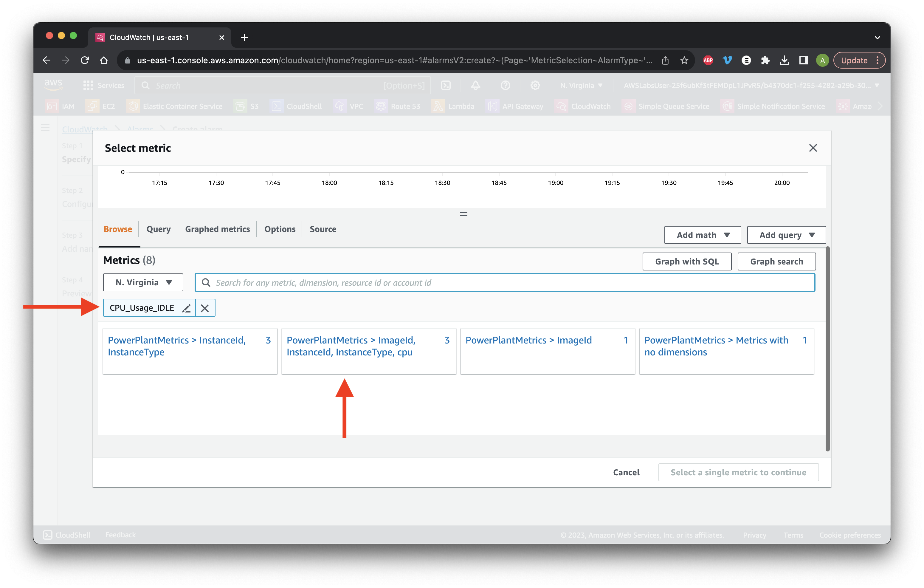Viewport: 924px width, 588px height.
Task: Open the N. Virginia region selector in Metrics
Action: click(143, 282)
